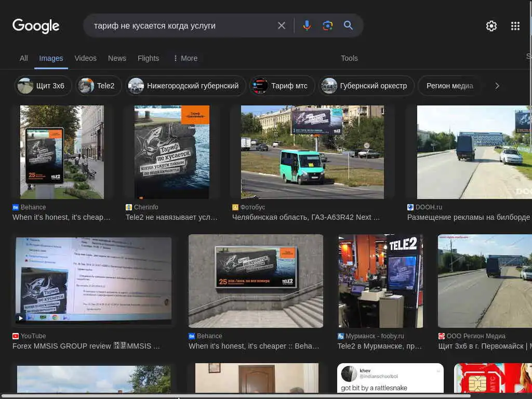Open 'got bit by a rattlesnake' tweet thumbnail
This screenshot has height=399, width=532.
[390, 378]
